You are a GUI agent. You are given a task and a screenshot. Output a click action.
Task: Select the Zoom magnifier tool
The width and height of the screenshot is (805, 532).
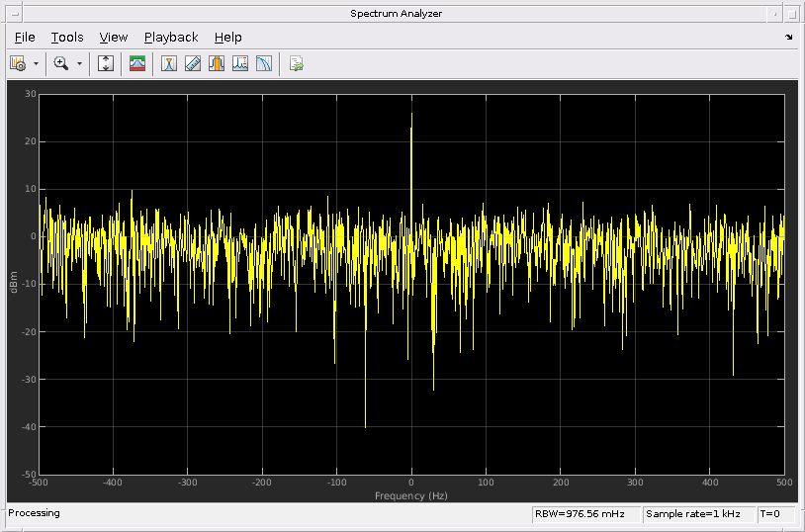(61, 63)
